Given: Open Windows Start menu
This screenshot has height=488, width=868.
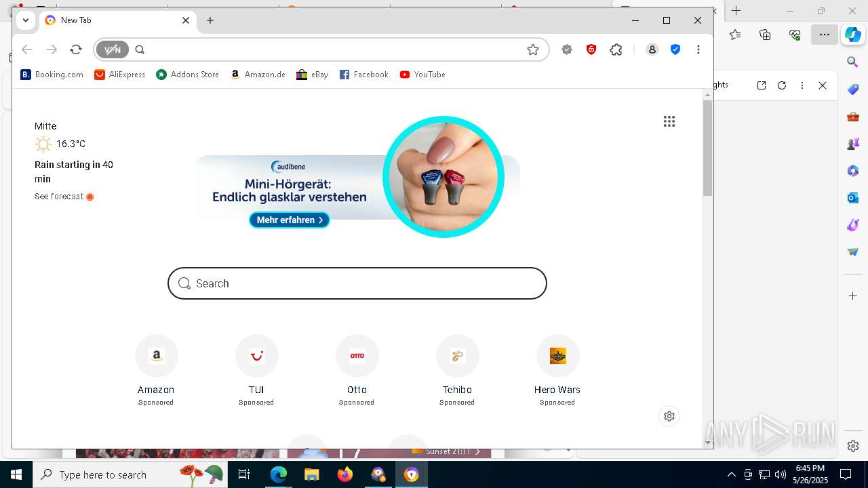Looking at the screenshot, I should click(x=16, y=474).
